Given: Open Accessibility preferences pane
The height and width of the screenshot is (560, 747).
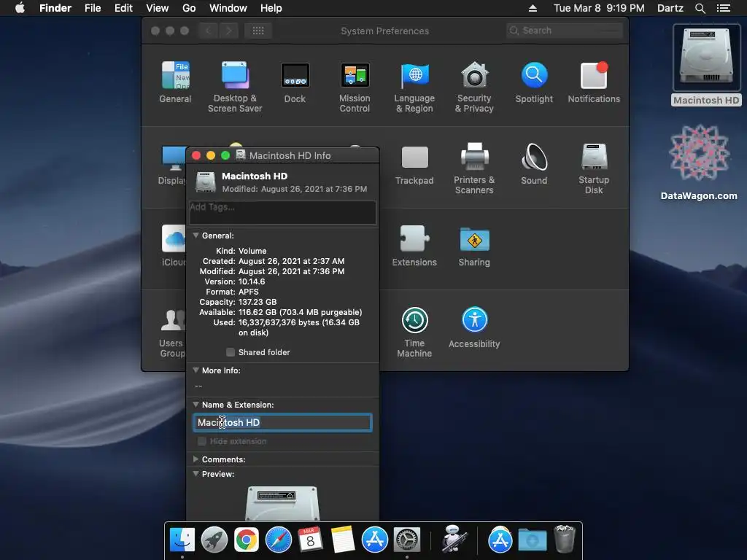Looking at the screenshot, I should (x=474, y=327).
